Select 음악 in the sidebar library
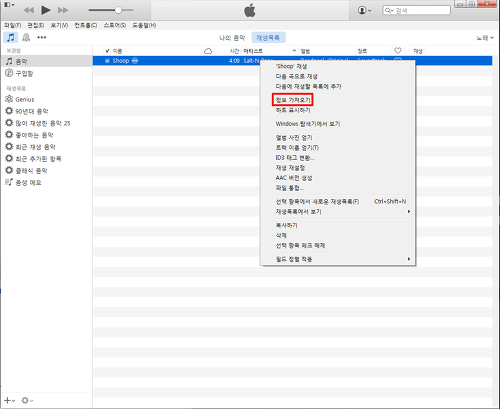 (46, 61)
